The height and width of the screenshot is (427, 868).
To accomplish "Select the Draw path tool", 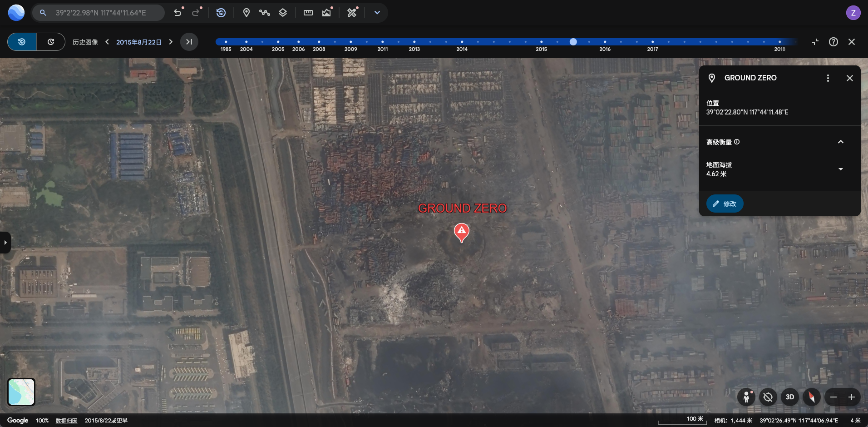I will tap(264, 13).
